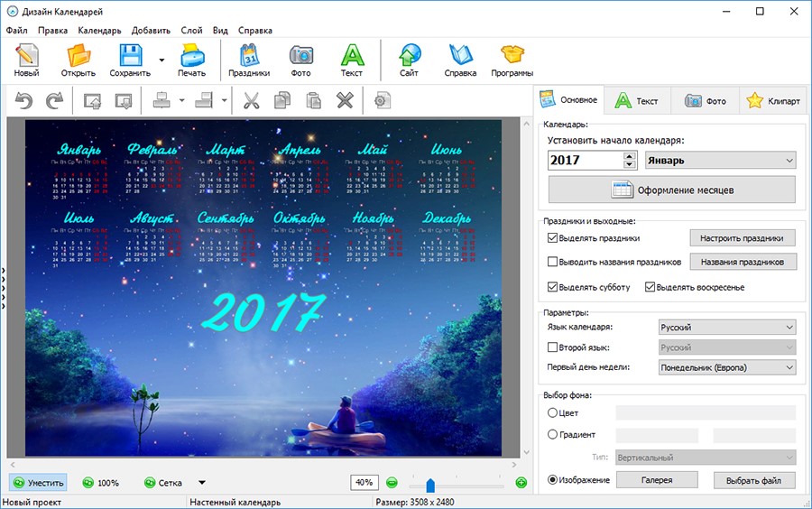Disable the Выделять праздники checkbox
The image size is (812, 509).
coord(552,238)
